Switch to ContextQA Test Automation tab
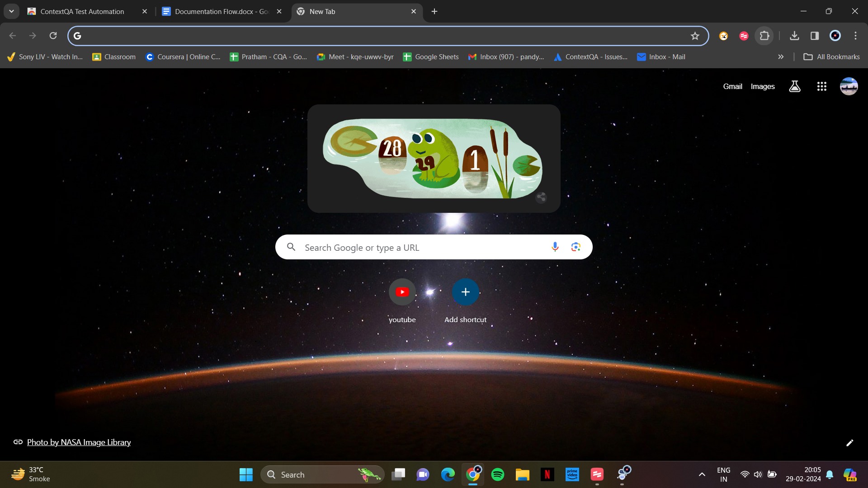Viewport: 868px width, 488px height. coord(82,11)
